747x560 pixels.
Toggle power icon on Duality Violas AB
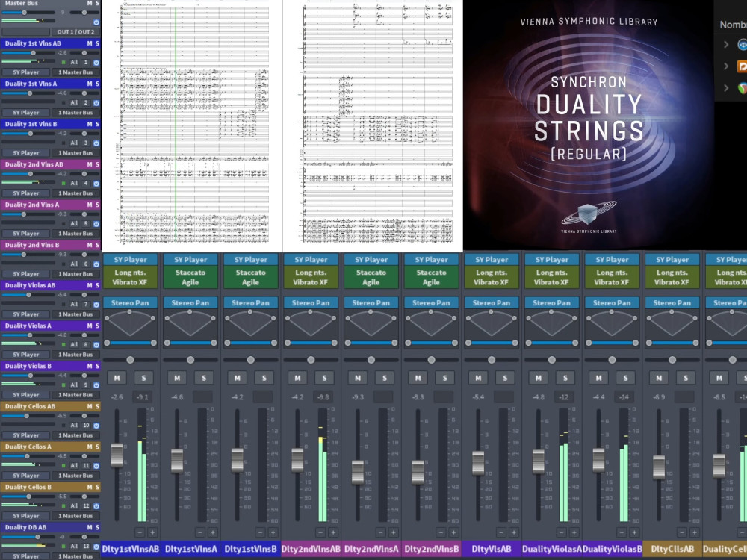[96, 305]
